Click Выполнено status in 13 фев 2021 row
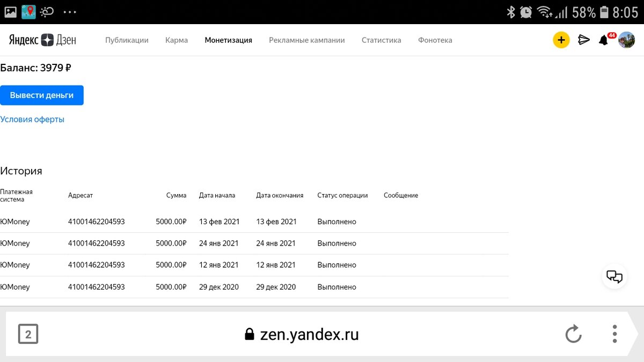The width and height of the screenshot is (644, 362). (336, 221)
